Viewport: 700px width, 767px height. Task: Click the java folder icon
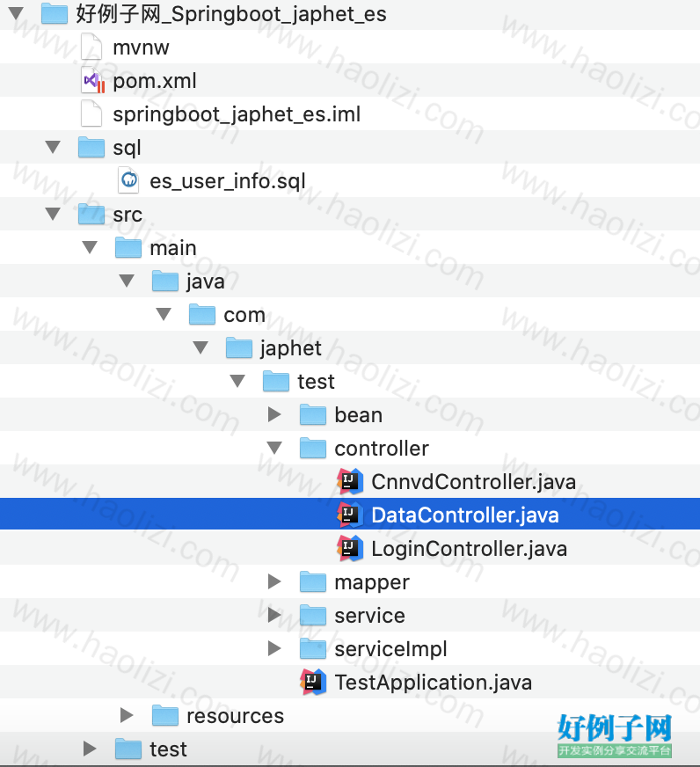165,281
